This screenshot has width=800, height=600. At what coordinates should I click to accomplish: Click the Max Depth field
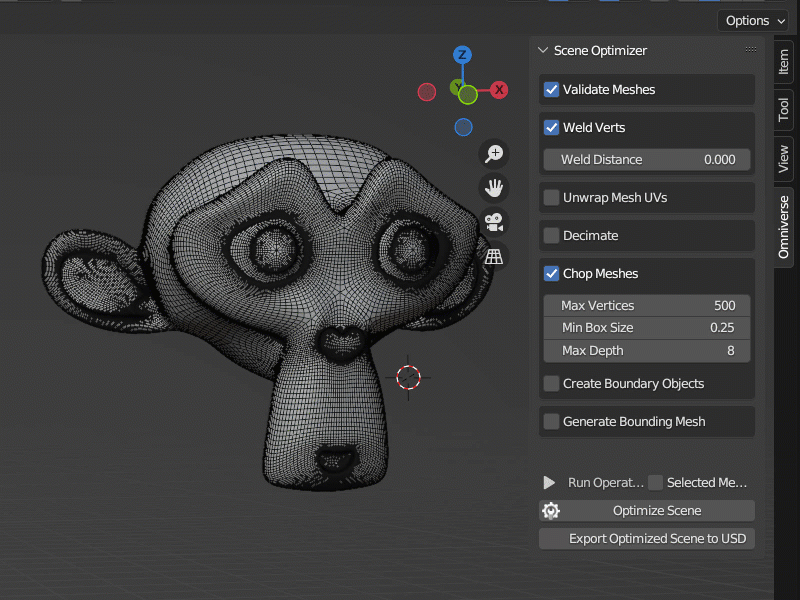tap(647, 351)
